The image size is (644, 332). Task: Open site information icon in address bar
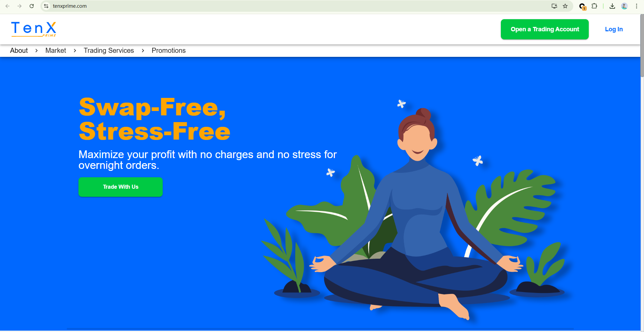[x=46, y=6]
